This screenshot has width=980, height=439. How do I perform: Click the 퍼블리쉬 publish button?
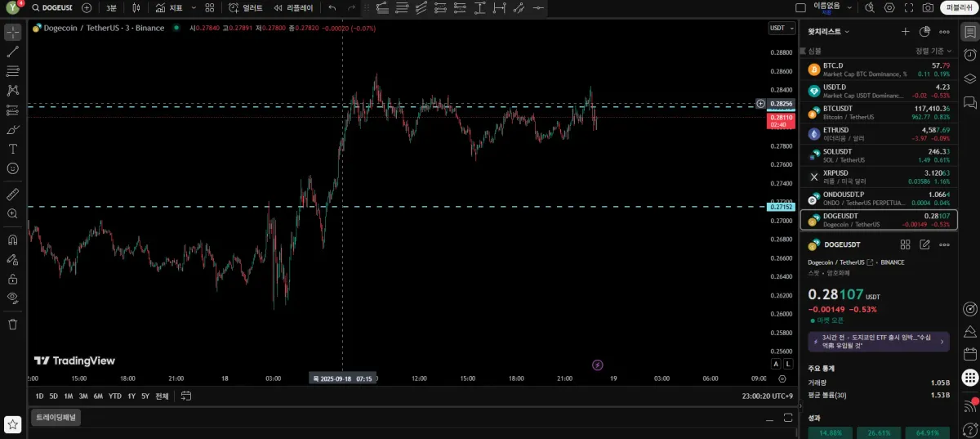tap(957, 7)
